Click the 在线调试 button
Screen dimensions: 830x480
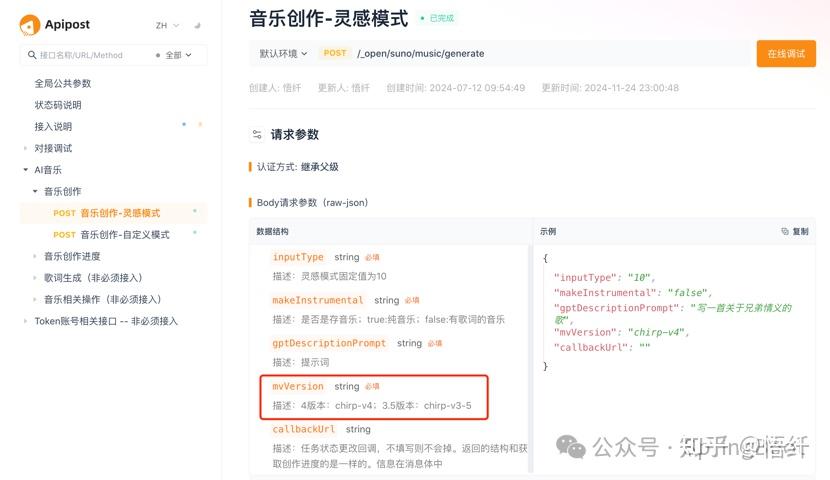pos(786,53)
